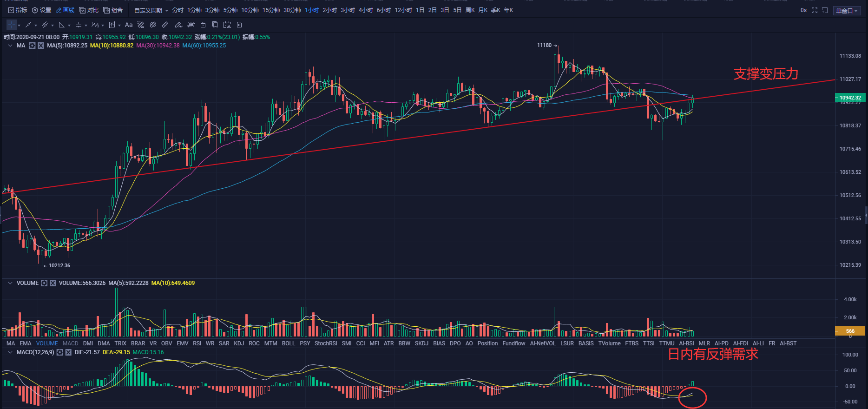868x409 pixels.
Task: Click the ruler-with-nodes measure tool
Action: click(x=141, y=25)
